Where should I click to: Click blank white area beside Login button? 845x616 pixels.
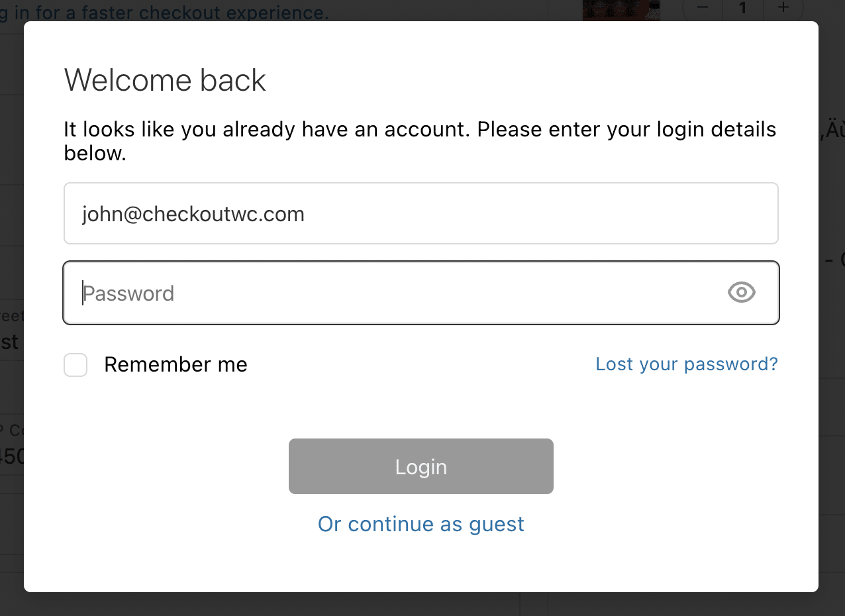click(662, 466)
